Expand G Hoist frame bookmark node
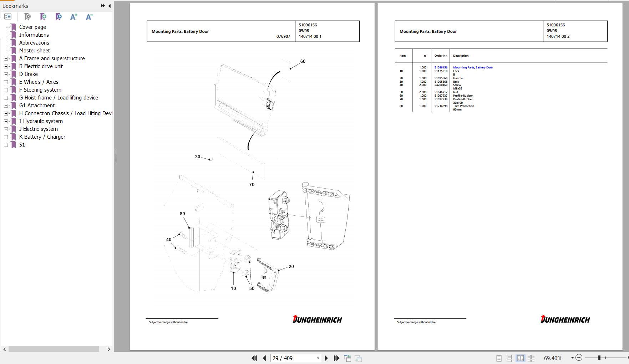The height and width of the screenshot is (364, 629). pyautogui.click(x=6, y=98)
